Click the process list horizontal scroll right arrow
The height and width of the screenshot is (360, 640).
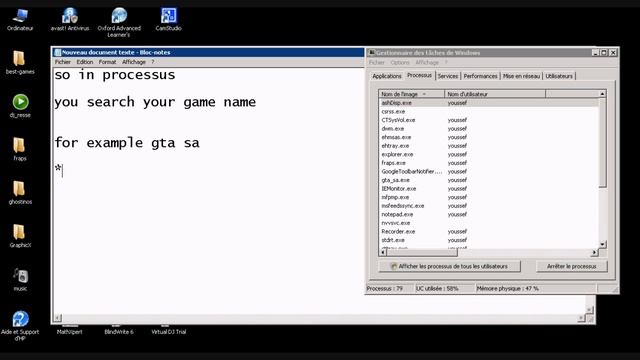click(x=595, y=253)
